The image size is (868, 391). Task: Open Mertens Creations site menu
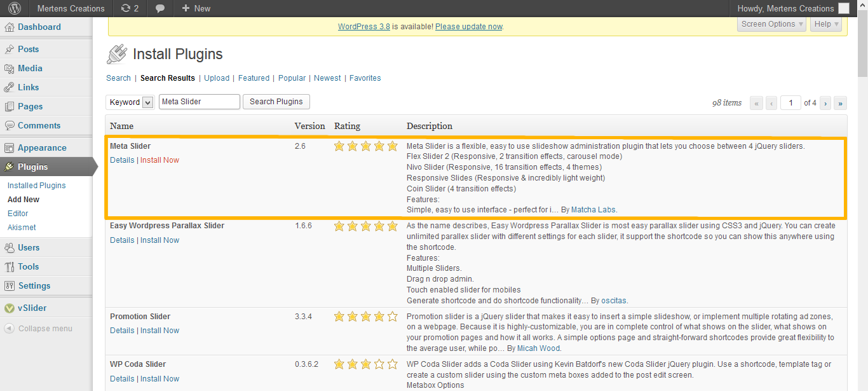point(71,8)
